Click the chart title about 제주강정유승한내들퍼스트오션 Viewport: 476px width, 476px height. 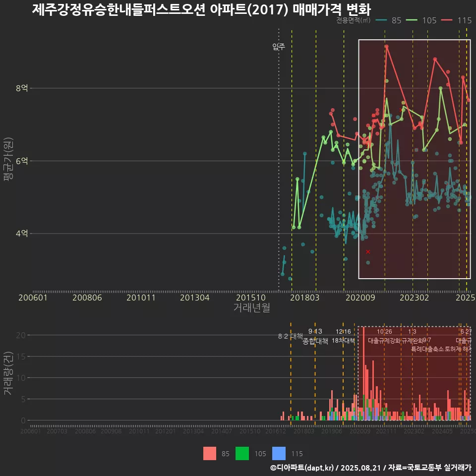(201, 10)
